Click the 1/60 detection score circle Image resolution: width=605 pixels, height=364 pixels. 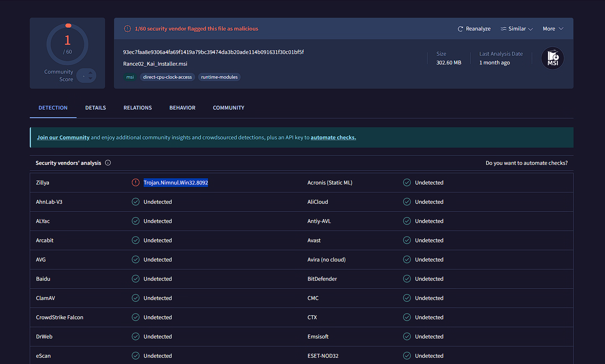[67, 44]
